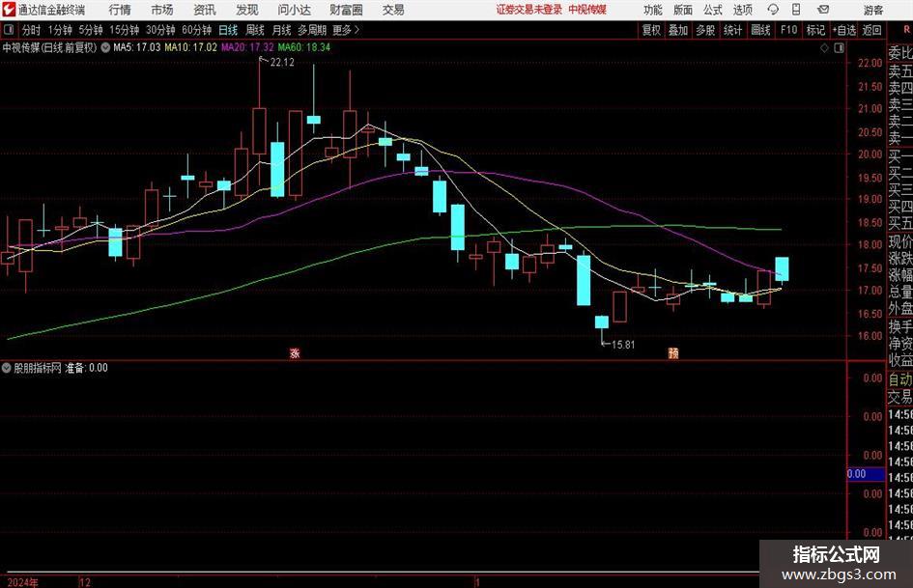Open the 版面 menu
The height and width of the screenshot is (588, 913).
point(682,10)
